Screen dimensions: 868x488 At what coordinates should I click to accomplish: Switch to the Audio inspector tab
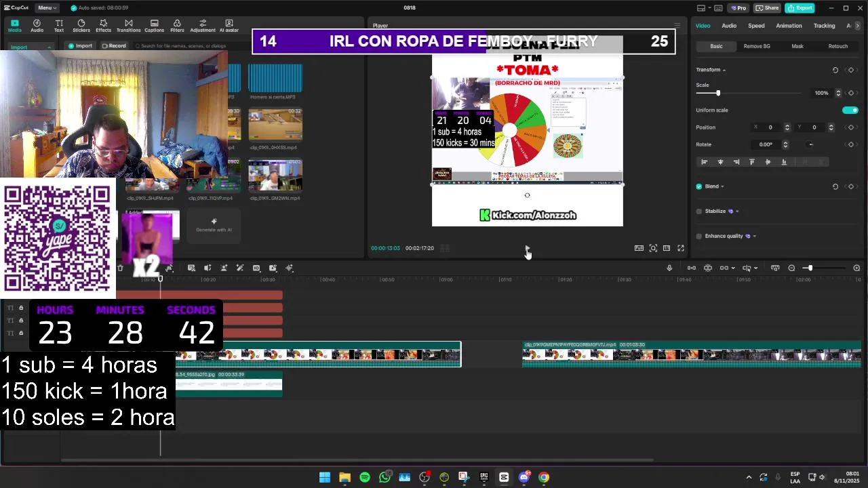click(x=729, y=26)
